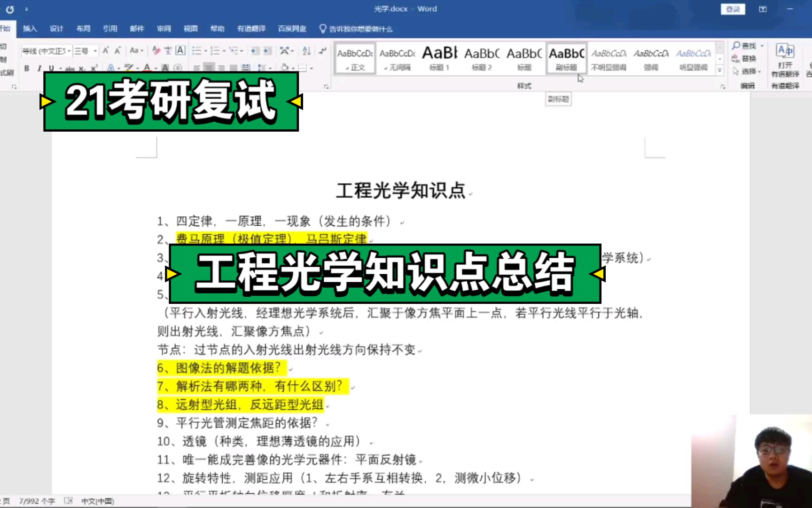
Task: Click line '9、平行光管测定焦距的依据?'
Action: pos(237,423)
